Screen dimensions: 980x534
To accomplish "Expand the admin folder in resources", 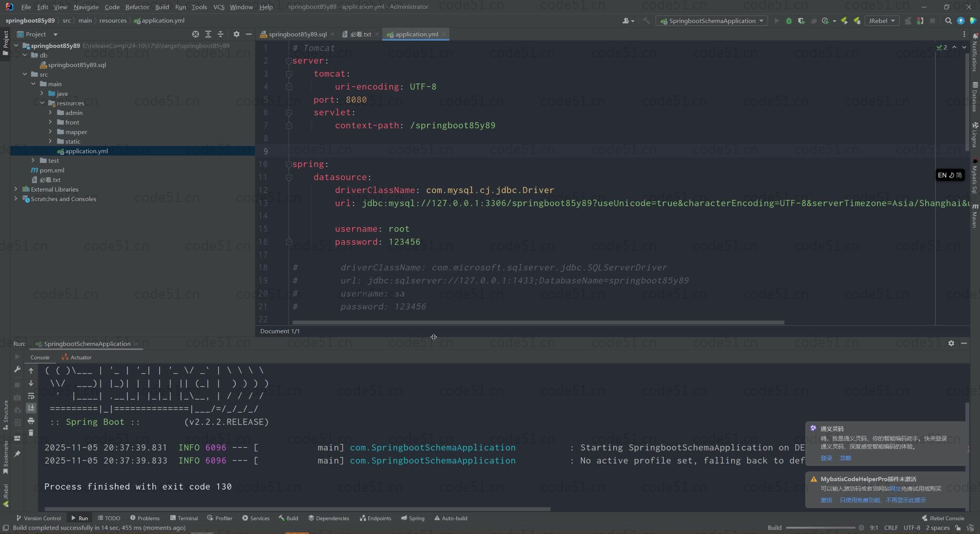I will click(x=50, y=112).
